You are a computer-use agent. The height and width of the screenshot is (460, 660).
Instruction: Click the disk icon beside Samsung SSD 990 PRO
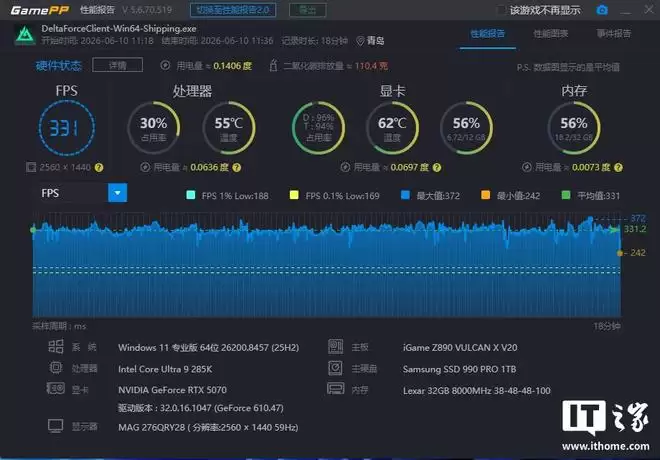[335, 368]
